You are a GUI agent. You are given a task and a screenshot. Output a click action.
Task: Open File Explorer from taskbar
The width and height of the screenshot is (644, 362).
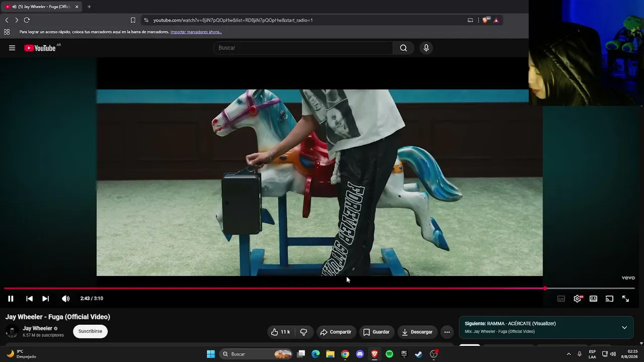click(330, 354)
